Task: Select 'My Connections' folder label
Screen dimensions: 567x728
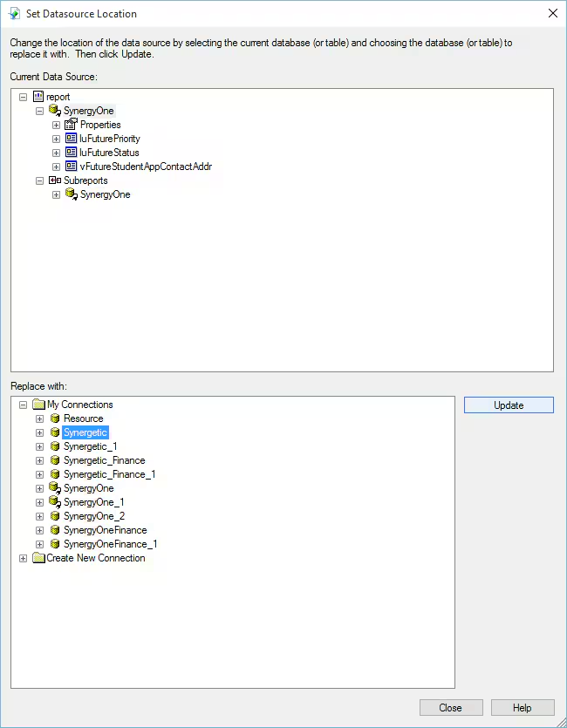Action: click(80, 405)
